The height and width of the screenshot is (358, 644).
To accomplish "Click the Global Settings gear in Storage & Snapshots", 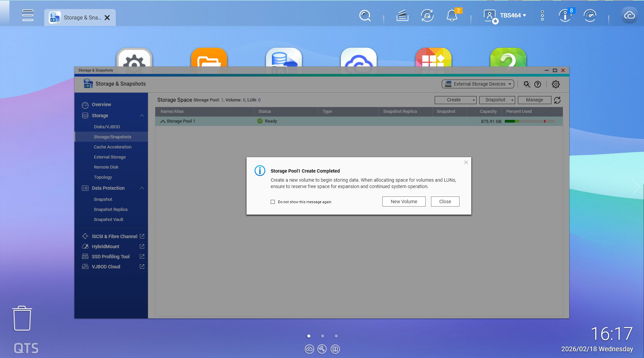I will [555, 84].
